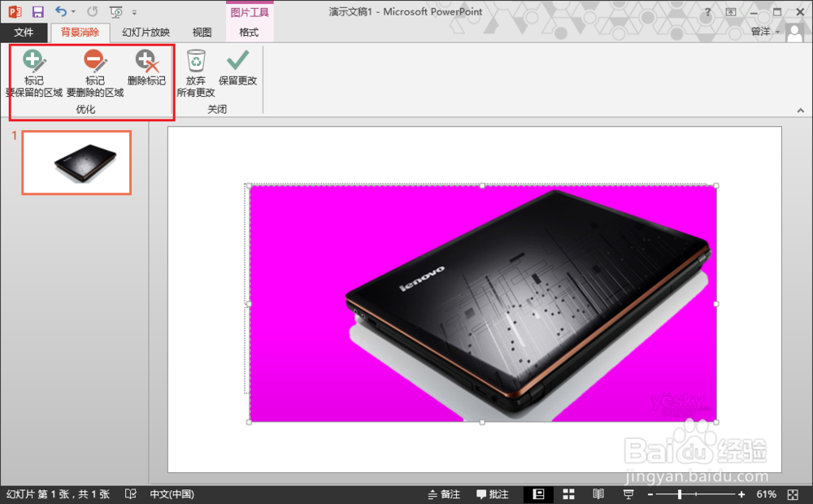813x504 pixels.
Task: Click spell check icon in status bar
Action: [131, 494]
